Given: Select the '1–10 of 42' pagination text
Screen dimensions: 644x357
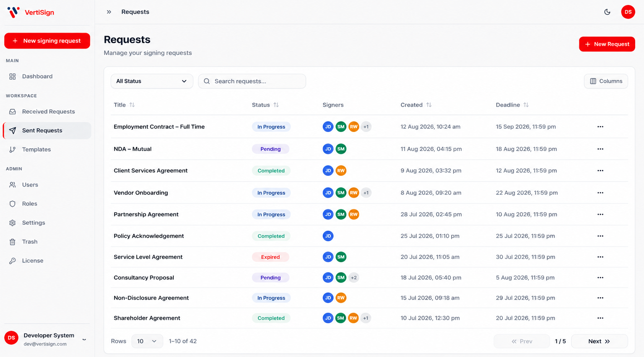Looking at the screenshot, I should tap(183, 341).
